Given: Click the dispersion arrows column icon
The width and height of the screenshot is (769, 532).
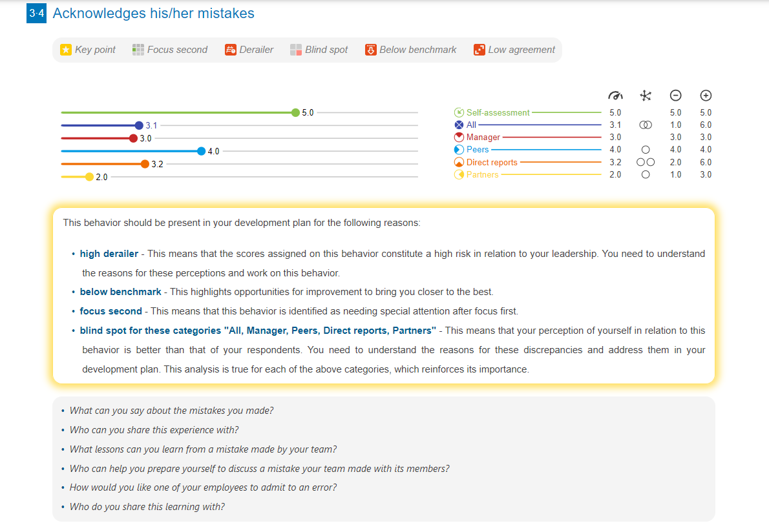Looking at the screenshot, I should [x=645, y=95].
